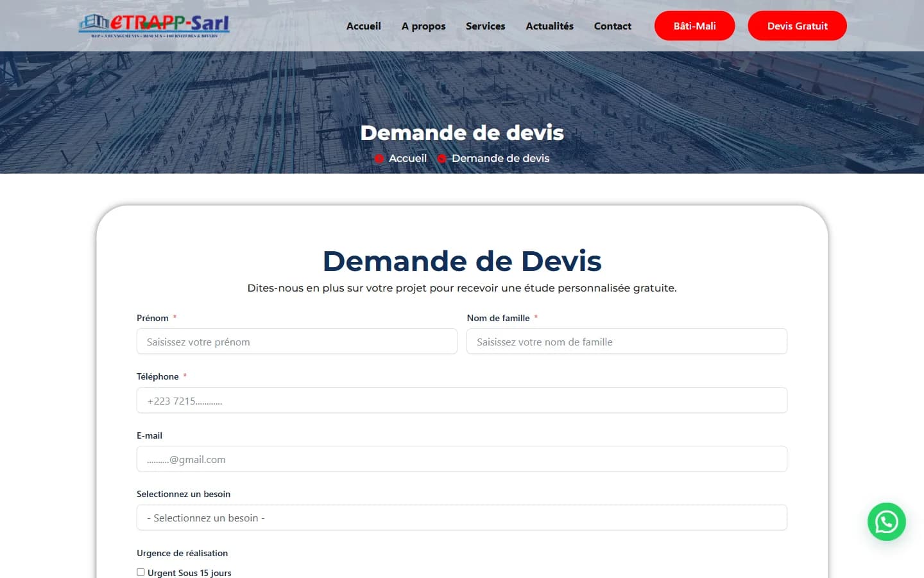Click the Demande de Devis form heading
This screenshot has width=924, height=578.
click(x=462, y=261)
